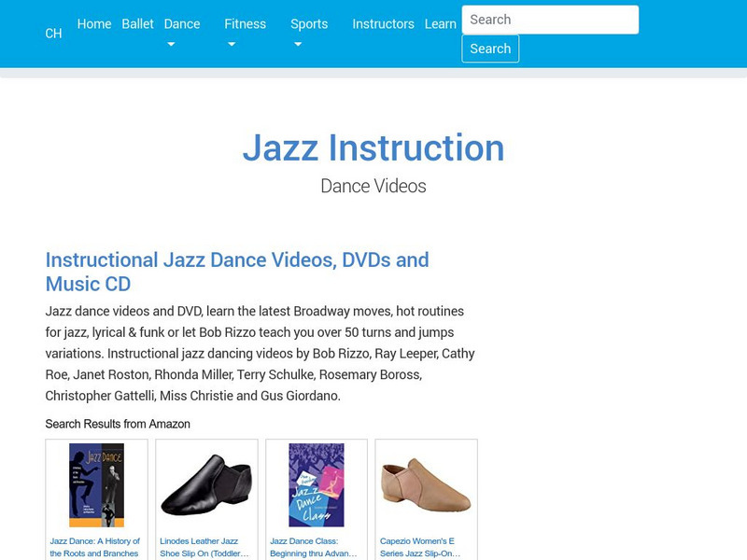Open the Ballet section
The image size is (747, 560).
(137, 24)
